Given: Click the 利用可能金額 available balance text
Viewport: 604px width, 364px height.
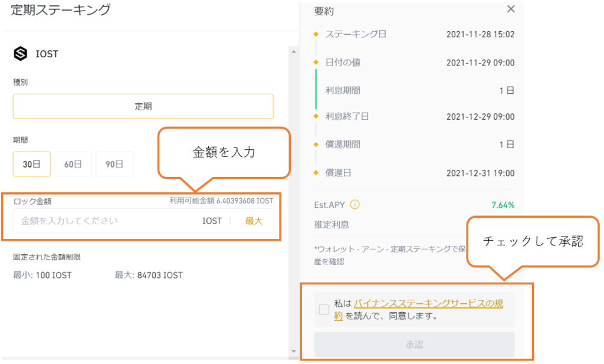Looking at the screenshot, I should point(221,201).
